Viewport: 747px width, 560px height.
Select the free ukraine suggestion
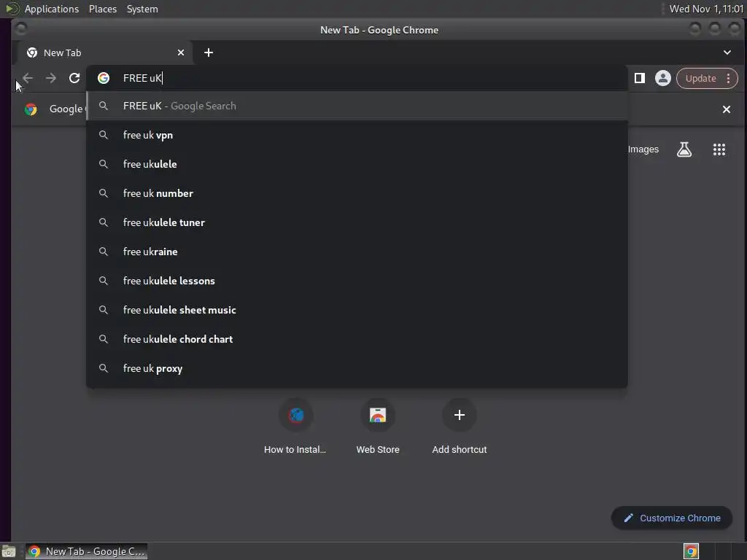357,252
